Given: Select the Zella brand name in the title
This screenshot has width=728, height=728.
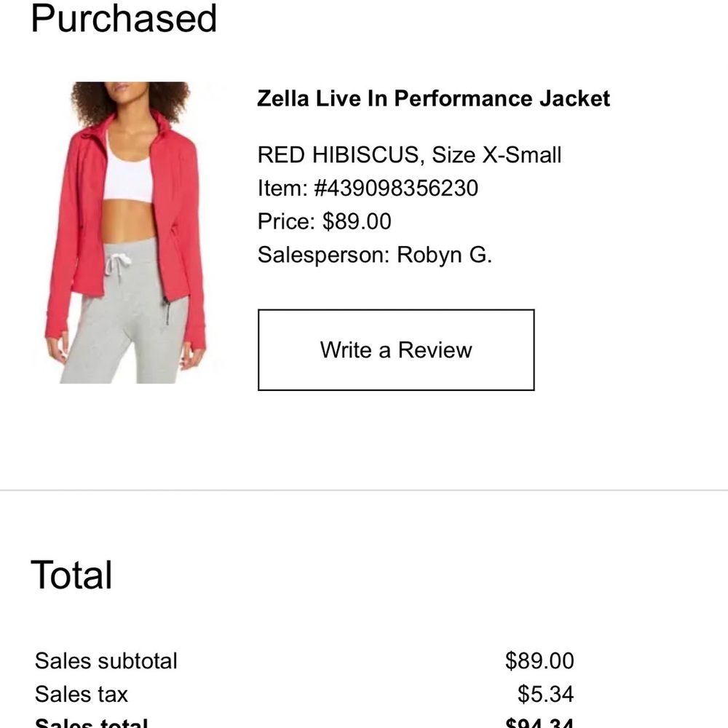Looking at the screenshot, I should [284, 98].
